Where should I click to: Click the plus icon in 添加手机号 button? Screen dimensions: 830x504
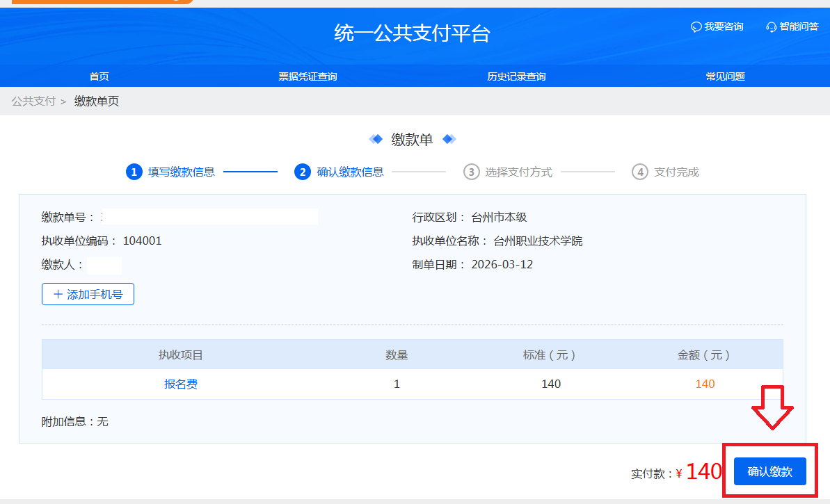pos(58,294)
